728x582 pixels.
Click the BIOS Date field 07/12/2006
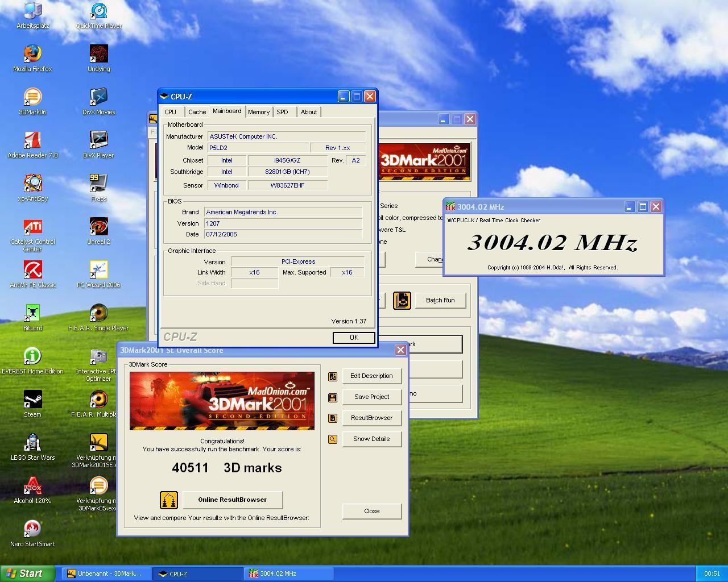[283, 234]
